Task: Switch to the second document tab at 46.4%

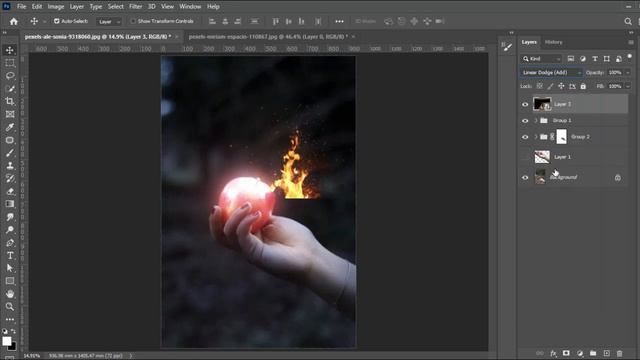Action: coord(268,37)
